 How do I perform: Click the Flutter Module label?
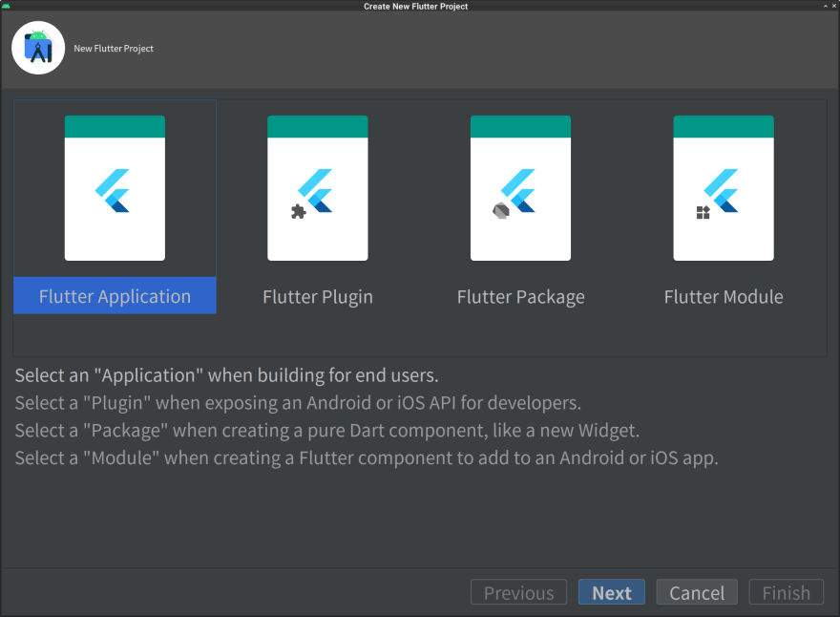click(x=724, y=296)
